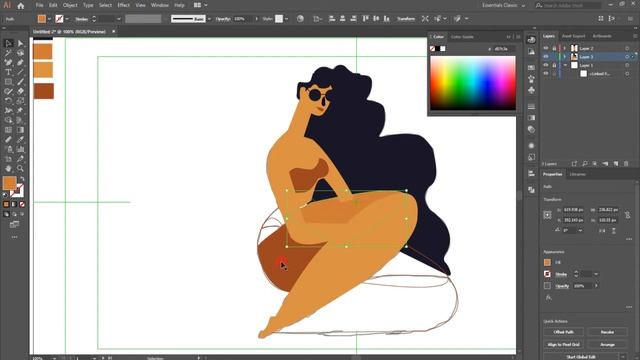
Task: Select the Selection tool arrow
Action: pyautogui.click(x=8, y=43)
